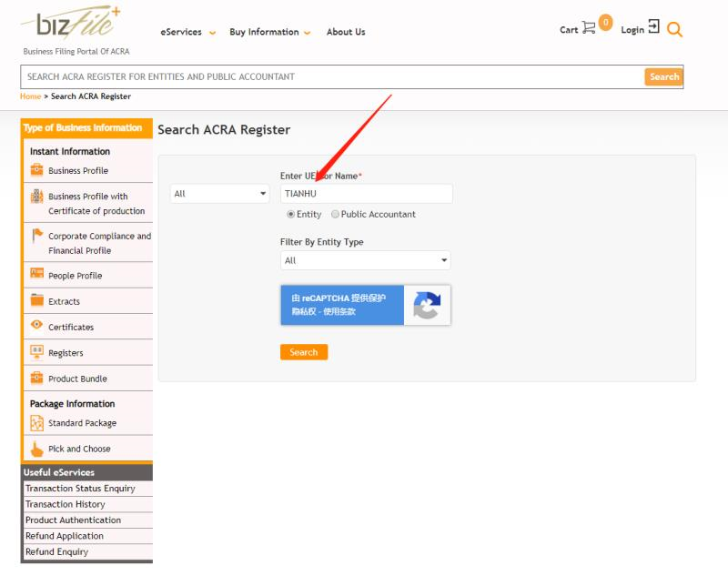This screenshot has height=576, width=728.
Task: Click the cart item count badge
Action: (605, 22)
